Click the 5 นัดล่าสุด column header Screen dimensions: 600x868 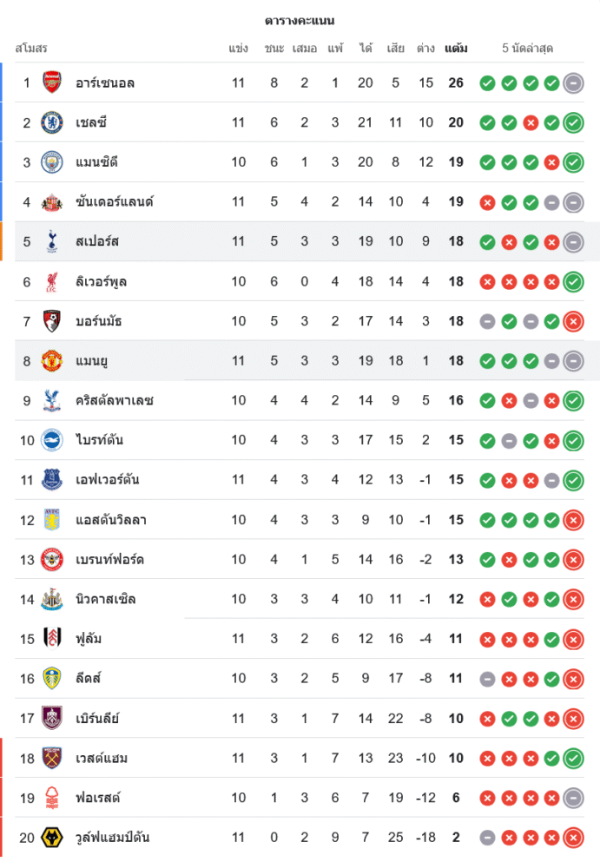point(527,49)
